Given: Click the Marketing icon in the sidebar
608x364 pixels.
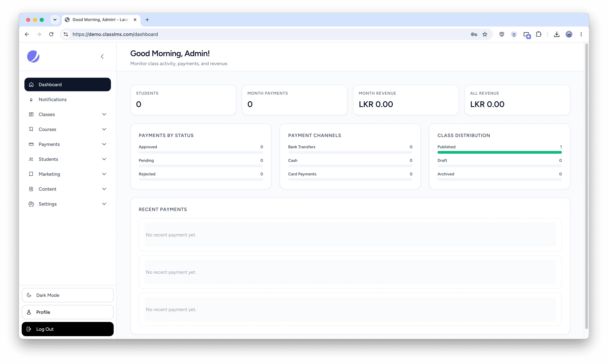Looking at the screenshot, I should pos(31,174).
